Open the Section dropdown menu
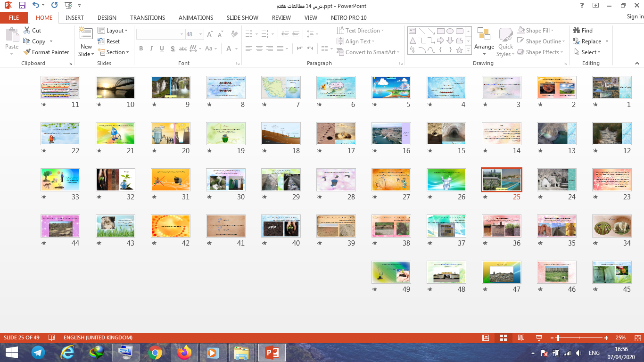The image size is (644, 362). point(114,52)
